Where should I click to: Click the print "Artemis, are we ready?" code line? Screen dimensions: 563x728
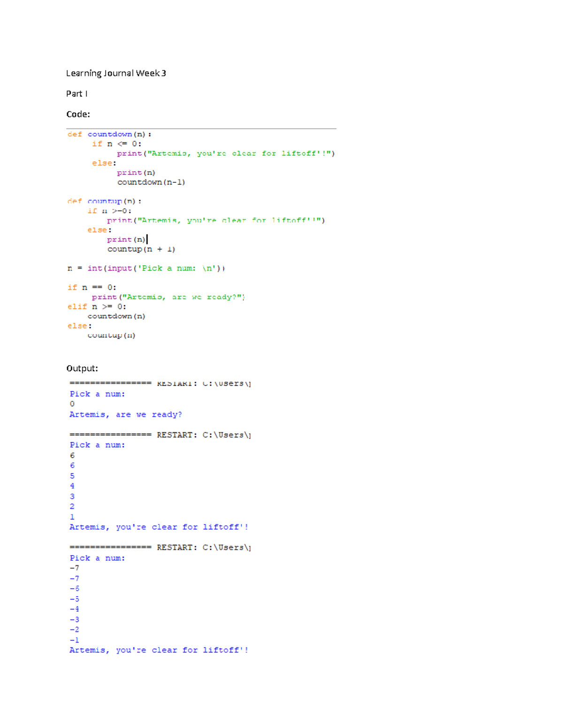[168, 297]
